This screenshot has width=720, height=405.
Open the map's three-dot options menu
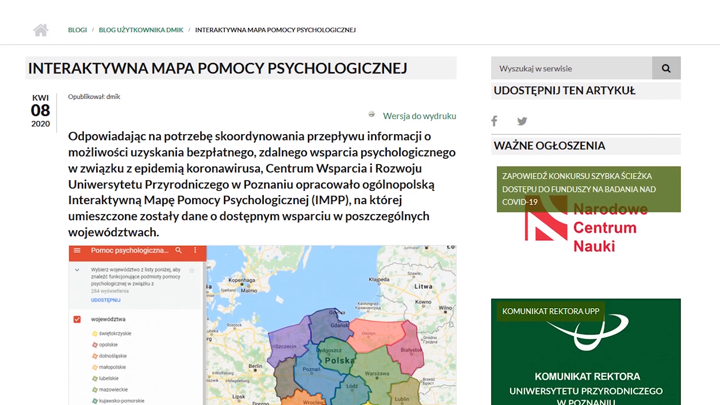(x=195, y=250)
